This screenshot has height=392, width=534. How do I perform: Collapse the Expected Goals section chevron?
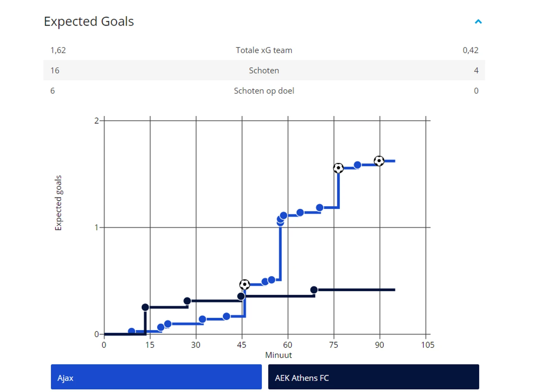tap(478, 22)
